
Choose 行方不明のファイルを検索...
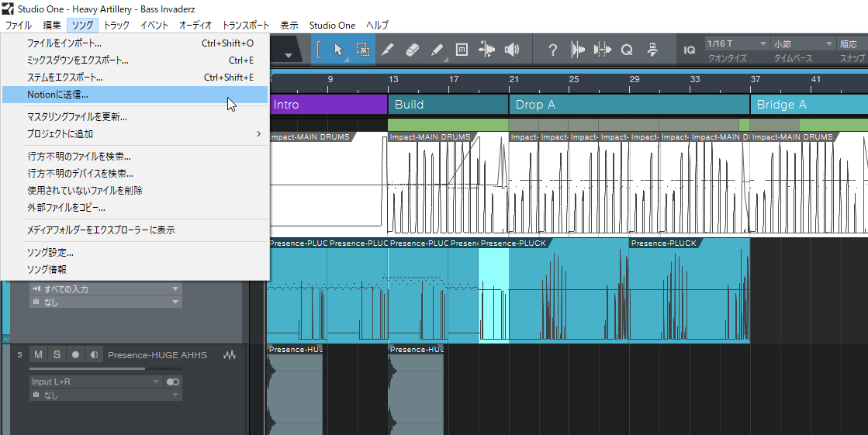pos(135,157)
